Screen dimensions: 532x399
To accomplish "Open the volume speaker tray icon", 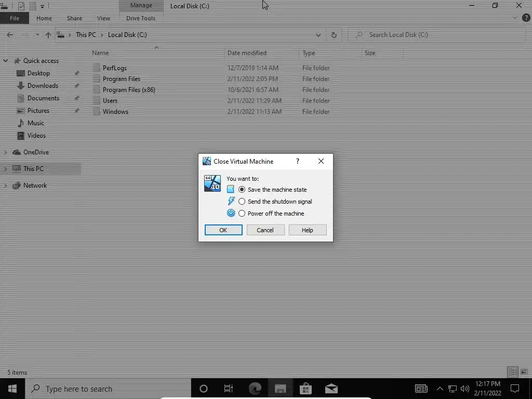I will coord(465,389).
